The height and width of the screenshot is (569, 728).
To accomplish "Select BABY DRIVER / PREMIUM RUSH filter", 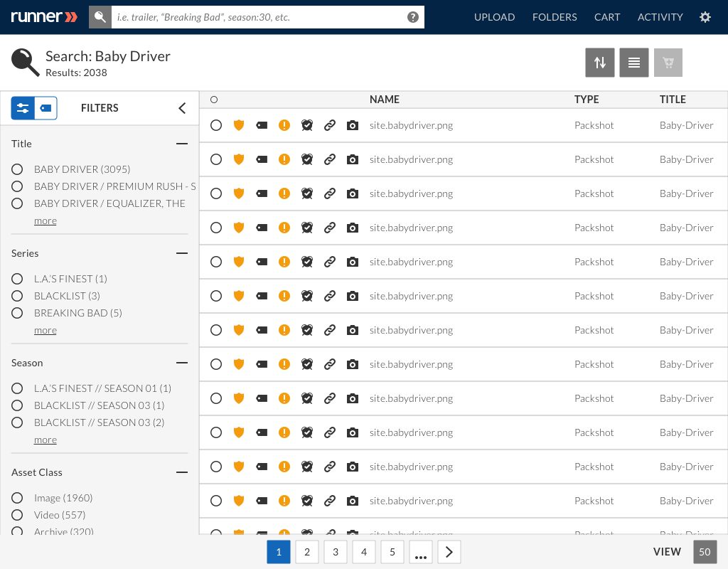I will pyautogui.click(x=17, y=186).
